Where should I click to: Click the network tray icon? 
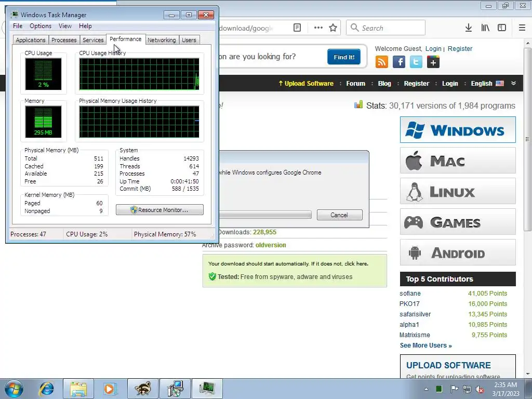point(467,389)
